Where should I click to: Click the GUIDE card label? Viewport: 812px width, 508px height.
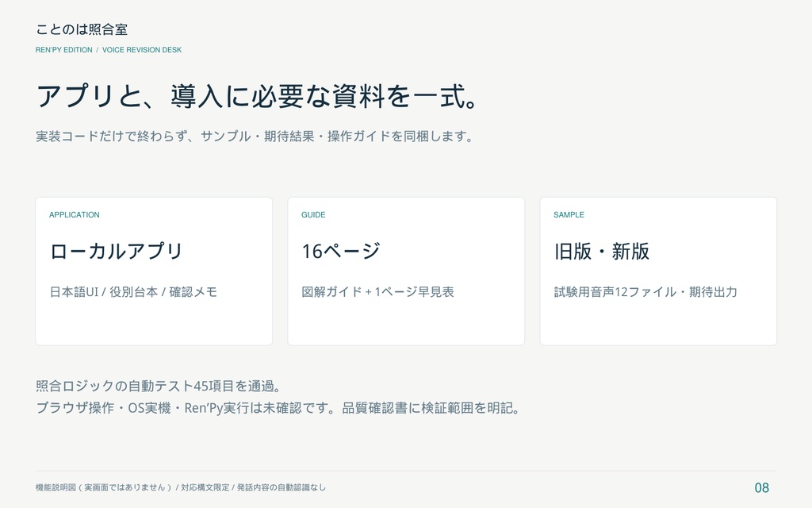[313, 214]
